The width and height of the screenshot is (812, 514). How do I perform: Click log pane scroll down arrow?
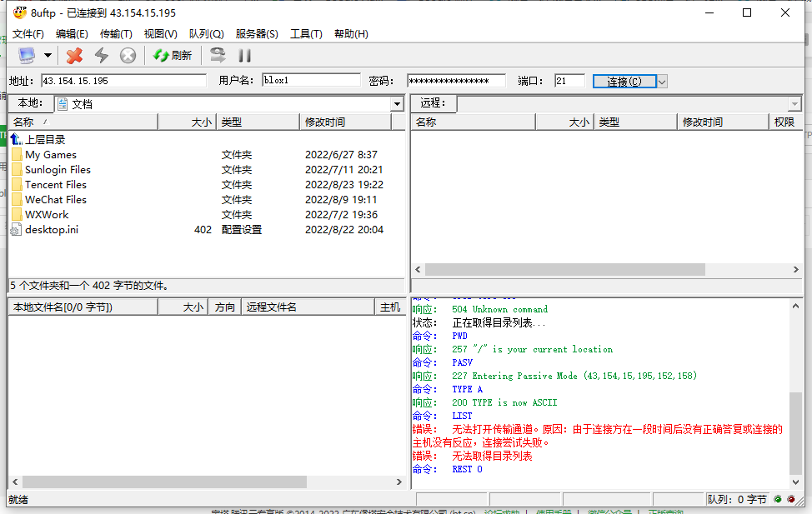click(796, 482)
